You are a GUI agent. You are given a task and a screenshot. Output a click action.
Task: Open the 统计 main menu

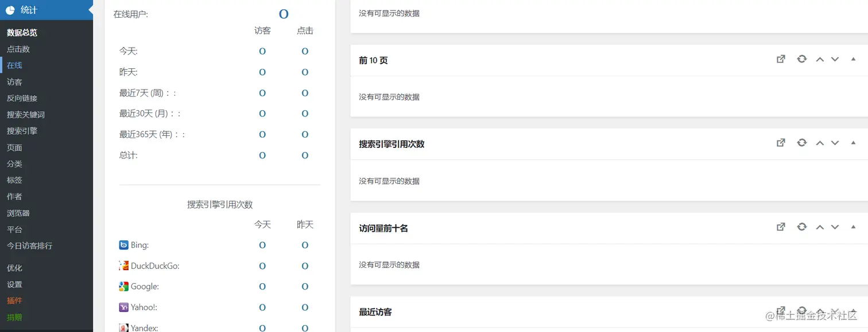pyautogui.click(x=46, y=10)
